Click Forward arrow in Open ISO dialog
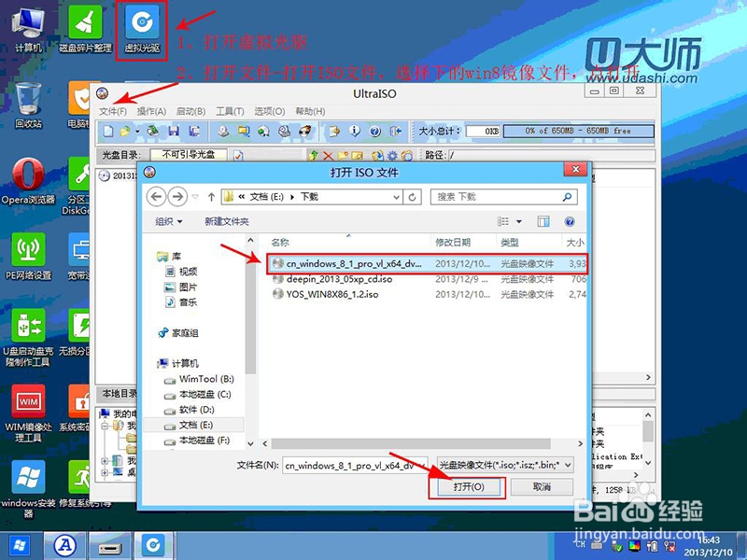 point(177,197)
